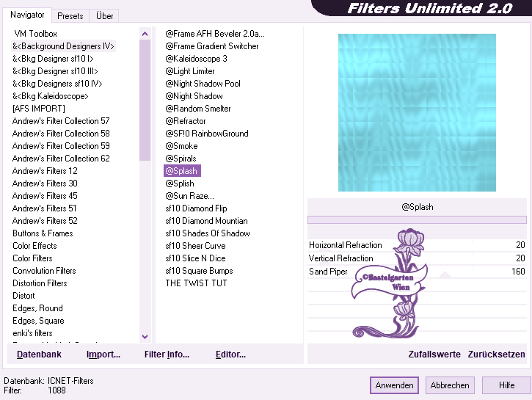532x400 pixels.
Task: Choose @Kaleidoscope 3 filter
Action: tap(196, 59)
